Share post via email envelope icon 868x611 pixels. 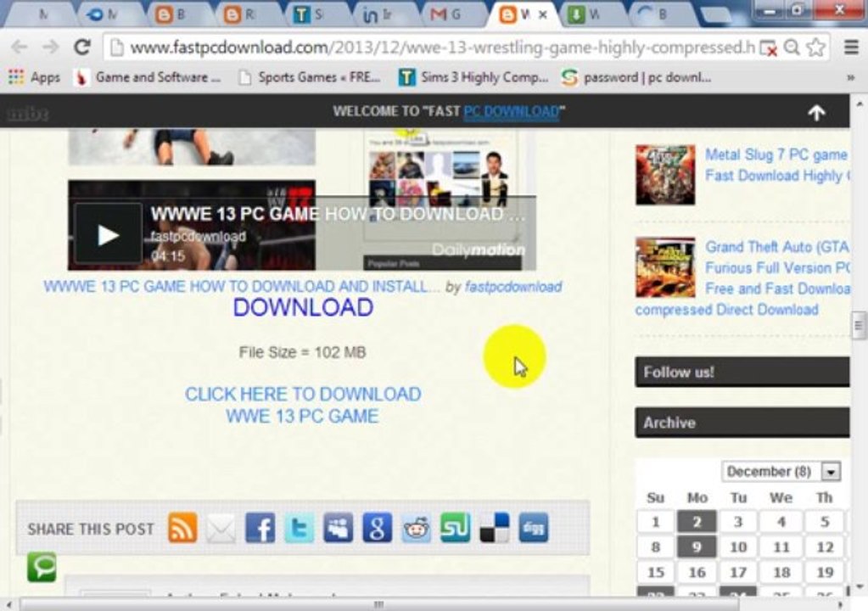(x=221, y=529)
